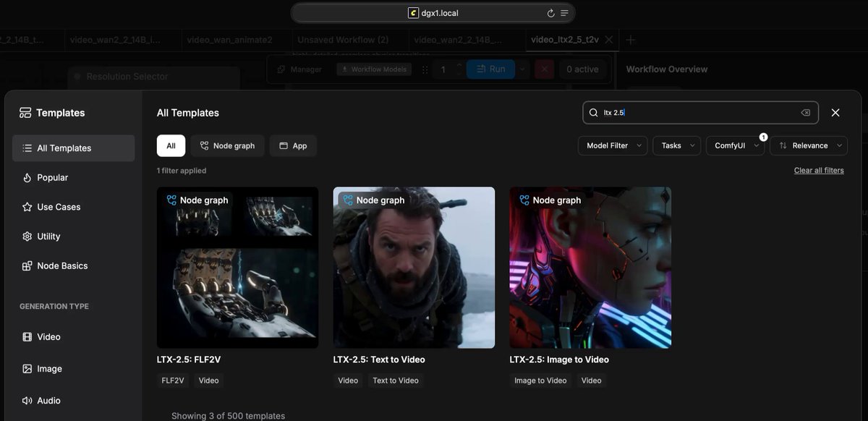
Task: Open the Tasks filter dropdown
Action: [676, 145]
